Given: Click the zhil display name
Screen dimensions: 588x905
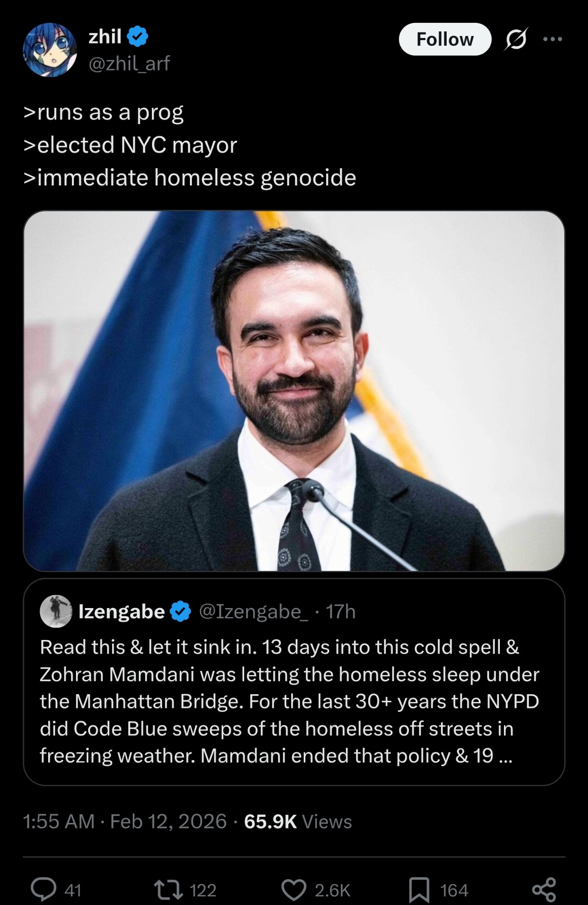Looking at the screenshot, I should 105,36.
